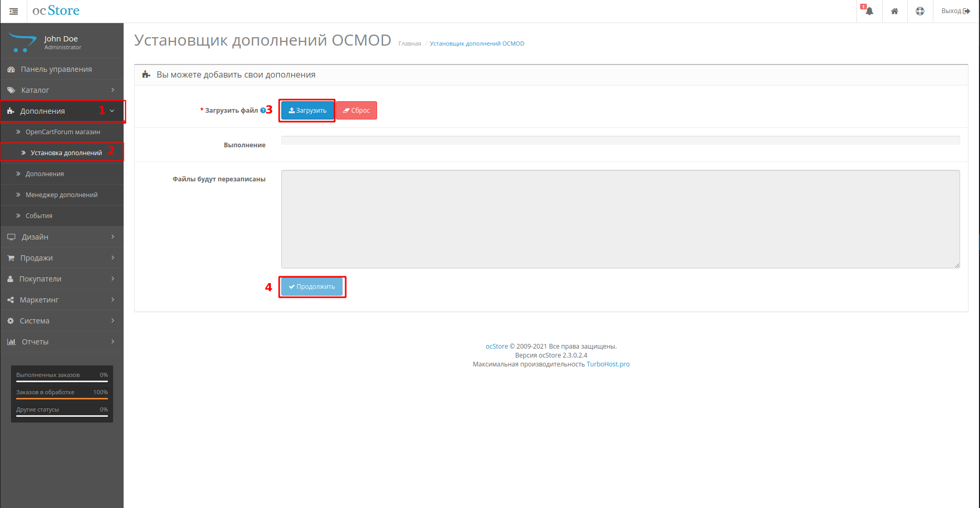Expand the Продажи sidebar section
The height and width of the screenshot is (508, 980).
pyautogui.click(x=62, y=258)
